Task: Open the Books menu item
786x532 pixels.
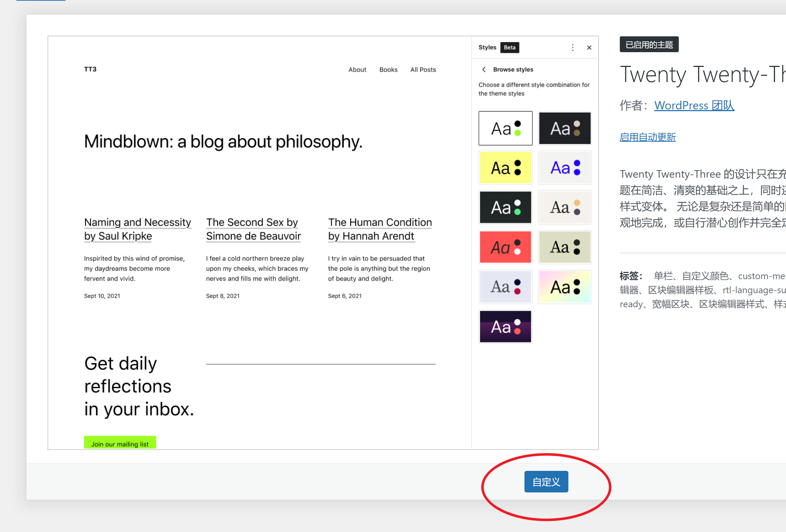Action: tap(388, 70)
